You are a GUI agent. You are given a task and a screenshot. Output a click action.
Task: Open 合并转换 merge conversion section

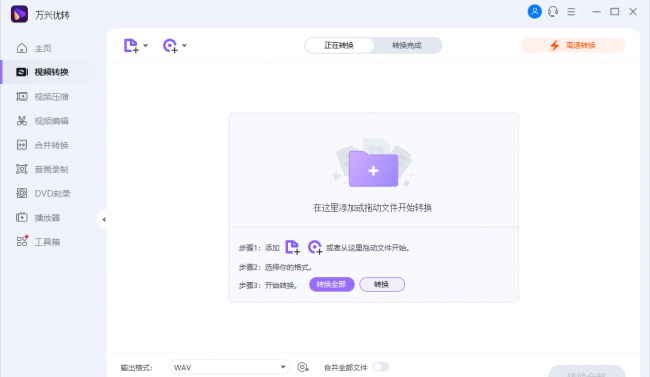tap(51, 145)
